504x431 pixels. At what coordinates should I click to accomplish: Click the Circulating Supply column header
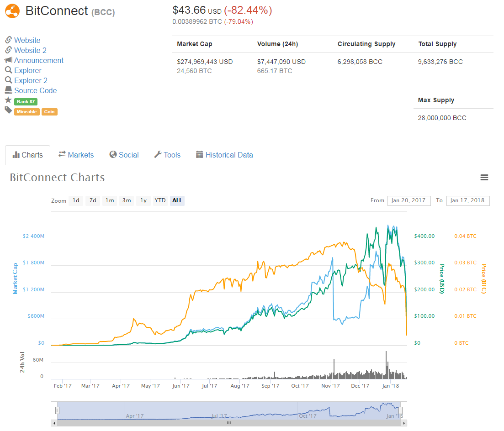[366, 44]
